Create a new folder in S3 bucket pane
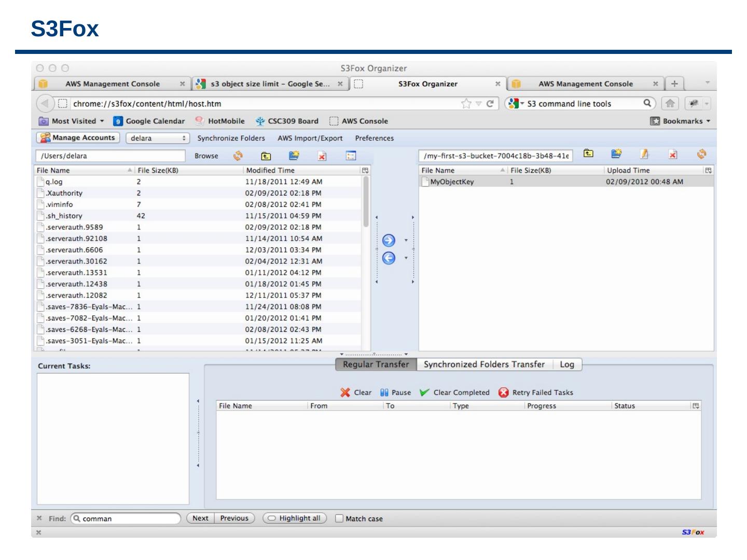 (616, 154)
